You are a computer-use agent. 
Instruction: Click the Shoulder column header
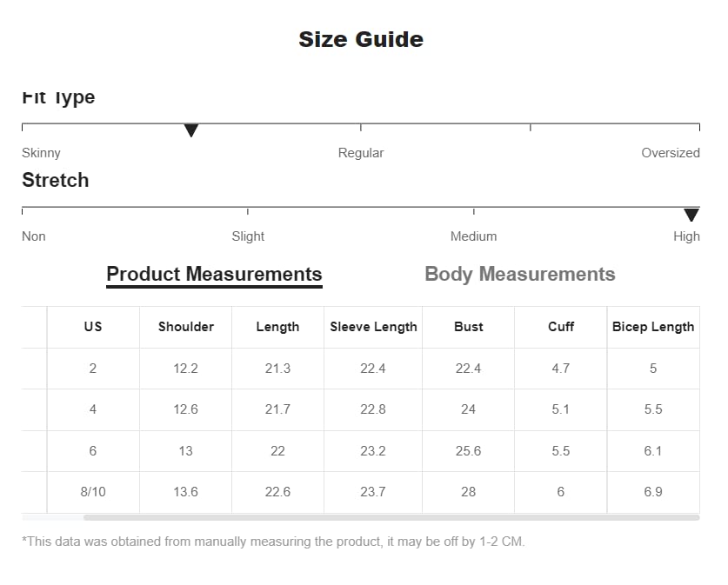(186, 327)
